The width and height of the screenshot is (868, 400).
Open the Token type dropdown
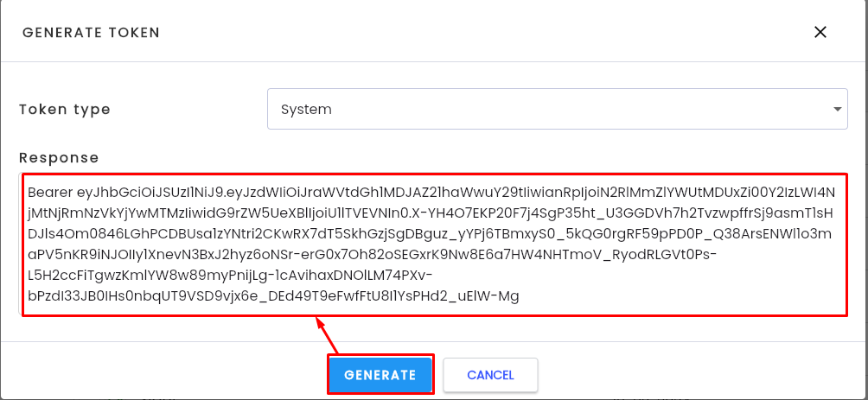[557, 109]
